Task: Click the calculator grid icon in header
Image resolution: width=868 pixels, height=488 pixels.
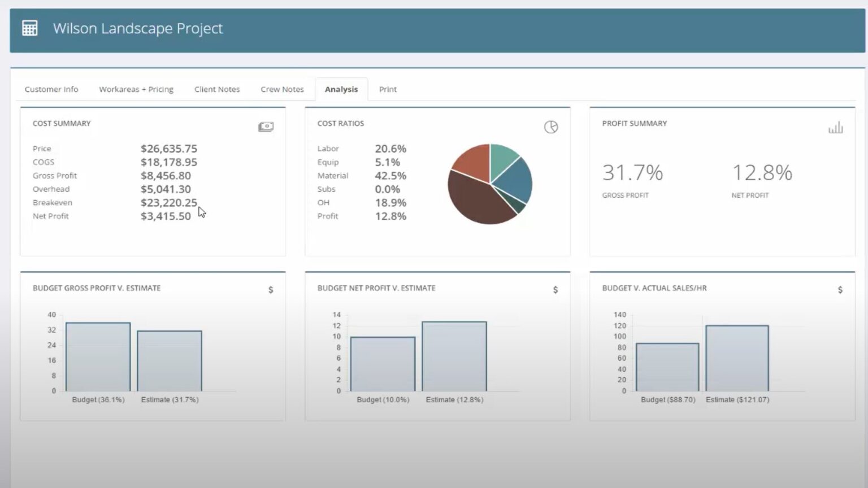Action: pyautogui.click(x=29, y=28)
